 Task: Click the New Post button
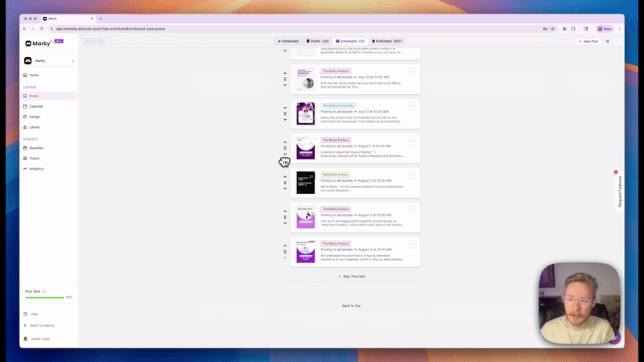(x=588, y=41)
